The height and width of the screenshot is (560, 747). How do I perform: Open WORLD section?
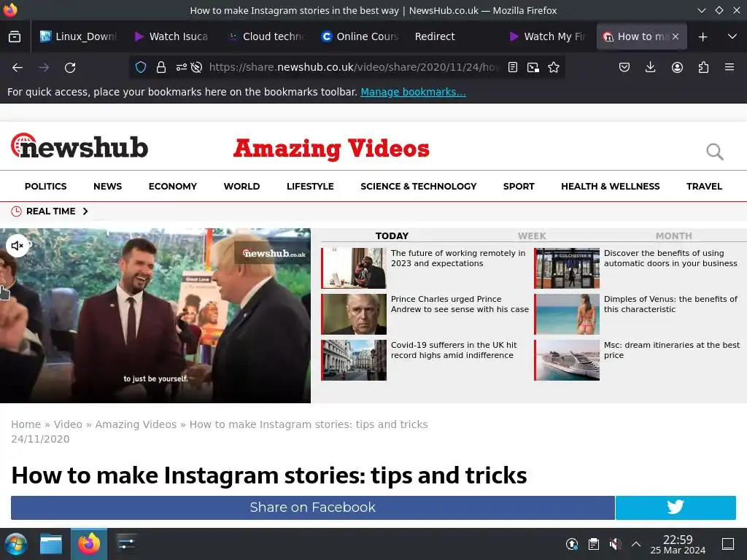pyautogui.click(x=241, y=186)
